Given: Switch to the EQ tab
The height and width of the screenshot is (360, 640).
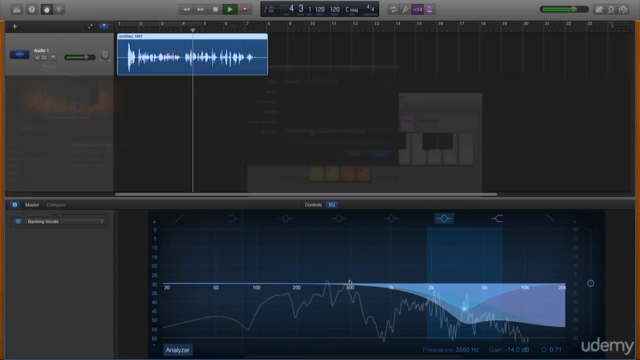Looking at the screenshot, I should pos(332,205).
